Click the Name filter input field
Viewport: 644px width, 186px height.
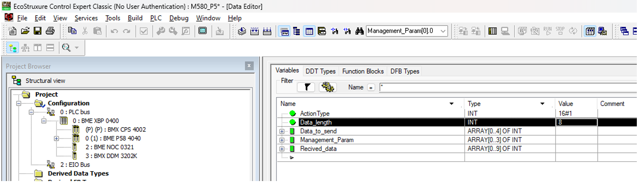[x=508, y=88]
